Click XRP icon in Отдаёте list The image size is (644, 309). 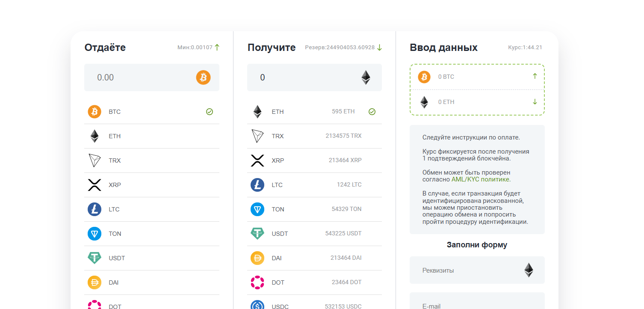point(95,185)
